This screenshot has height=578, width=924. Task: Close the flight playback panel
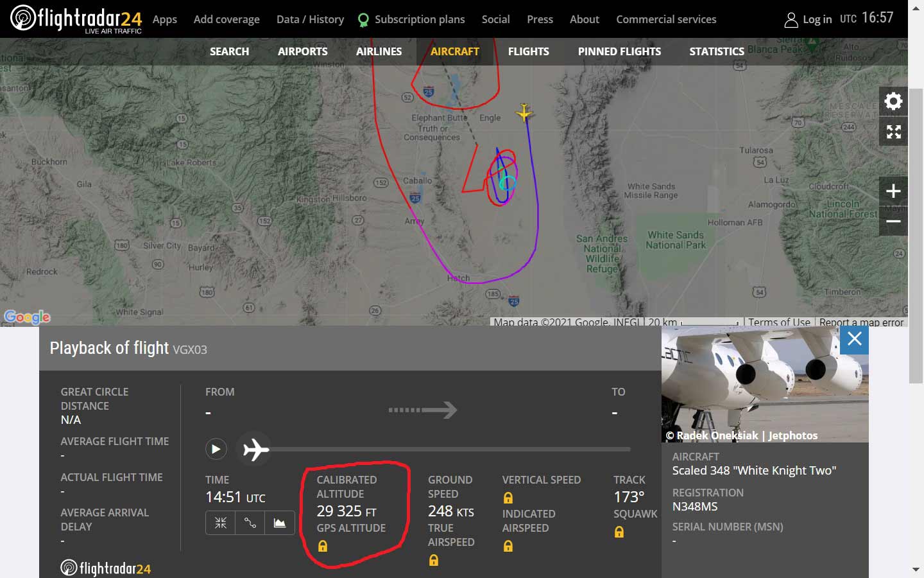coord(854,338)
